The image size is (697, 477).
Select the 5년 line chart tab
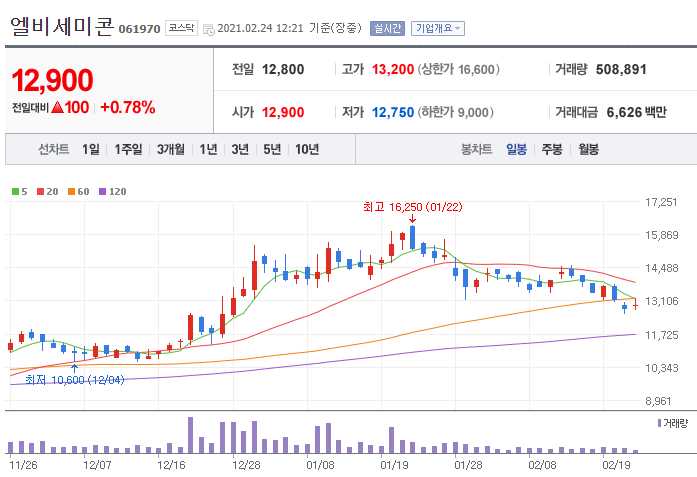272,149
